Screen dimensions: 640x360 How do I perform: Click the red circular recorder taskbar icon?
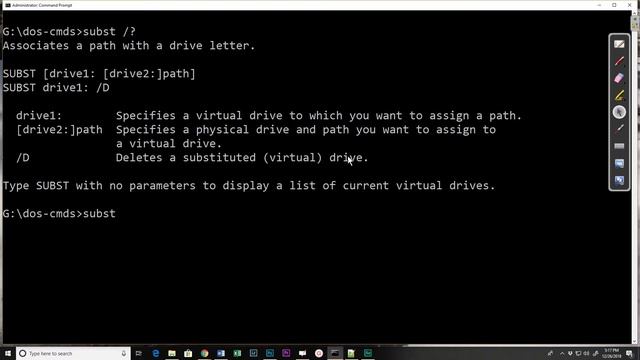point(319,353)
